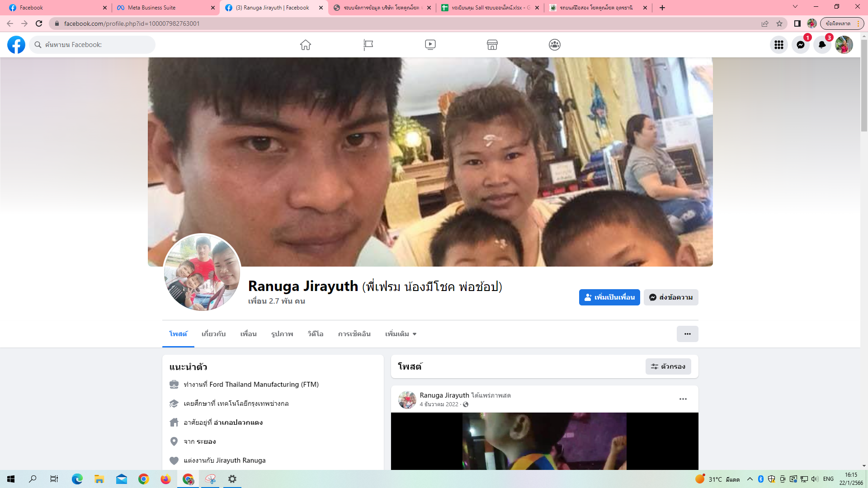Expand the เพิ่มเติม dropdown tab
This screenshot has height=488, width=868.
pos(401,334)
